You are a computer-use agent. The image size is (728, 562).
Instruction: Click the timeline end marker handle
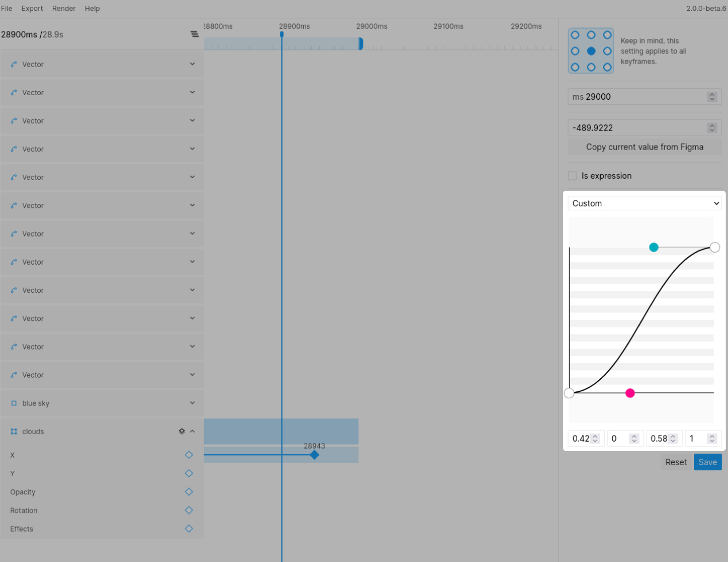361,44
